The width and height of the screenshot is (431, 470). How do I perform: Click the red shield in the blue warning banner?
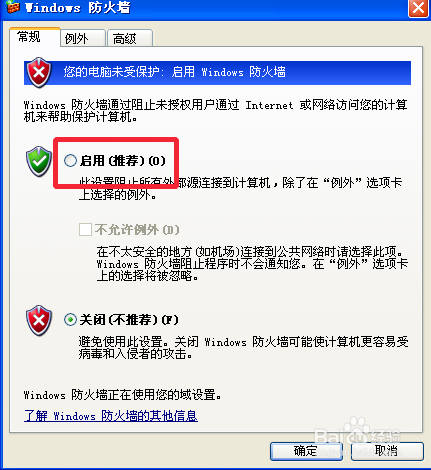coord(39,72)
